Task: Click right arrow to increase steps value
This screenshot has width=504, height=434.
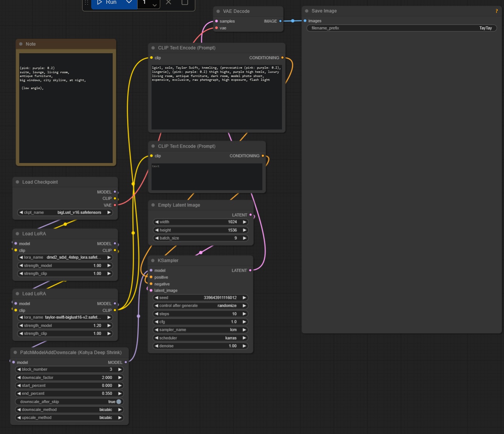Action: pyautogui.click(x=244, y=314)
